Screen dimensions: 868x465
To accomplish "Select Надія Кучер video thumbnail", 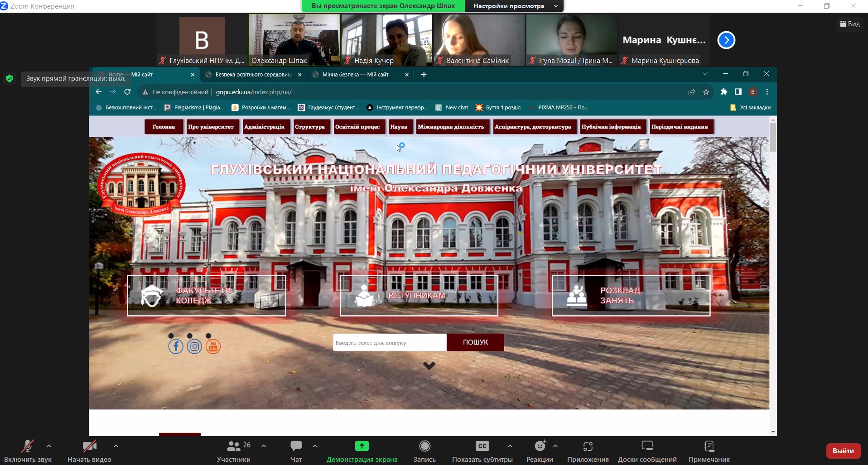I will [387, 40].
